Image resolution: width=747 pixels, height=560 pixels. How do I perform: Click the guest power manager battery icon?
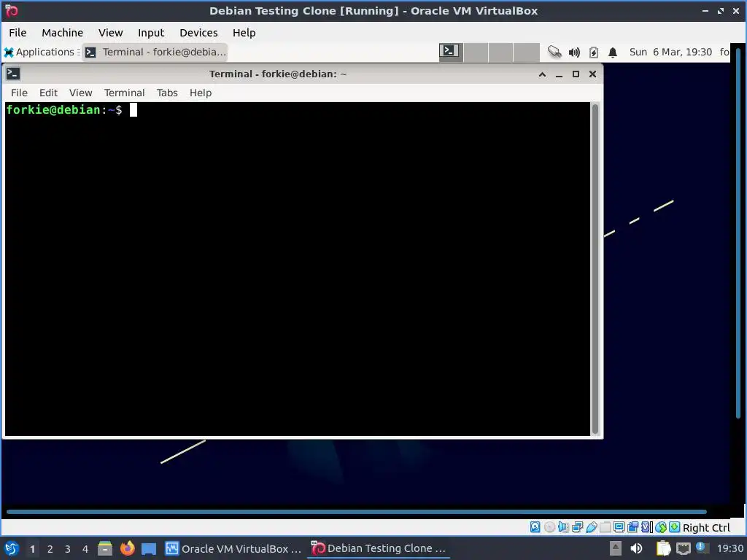[594, 52]
